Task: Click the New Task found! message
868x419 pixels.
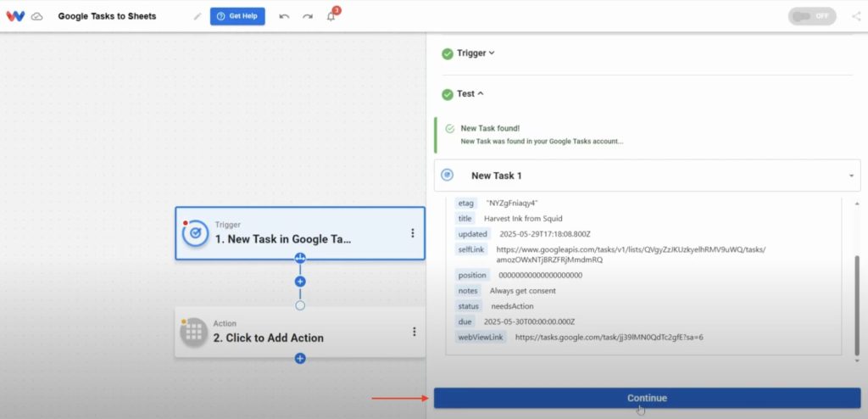Action: [490, 129]
